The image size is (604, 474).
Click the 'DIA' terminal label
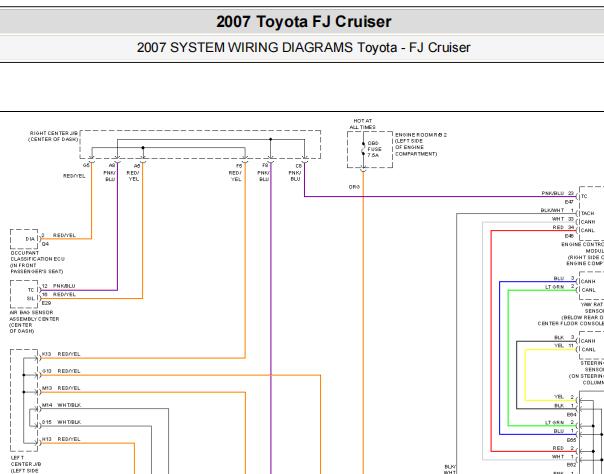pyautogui.click(x=30, y=239)
